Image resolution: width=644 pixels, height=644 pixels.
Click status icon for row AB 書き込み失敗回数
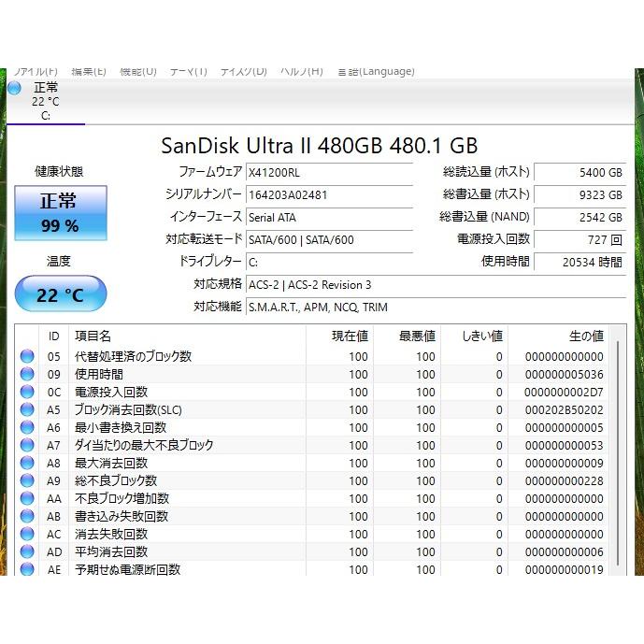click(x=27, y=516)
